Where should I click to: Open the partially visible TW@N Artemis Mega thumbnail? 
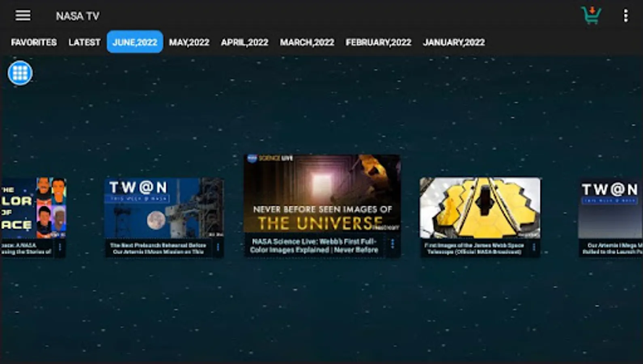point(610,208)
